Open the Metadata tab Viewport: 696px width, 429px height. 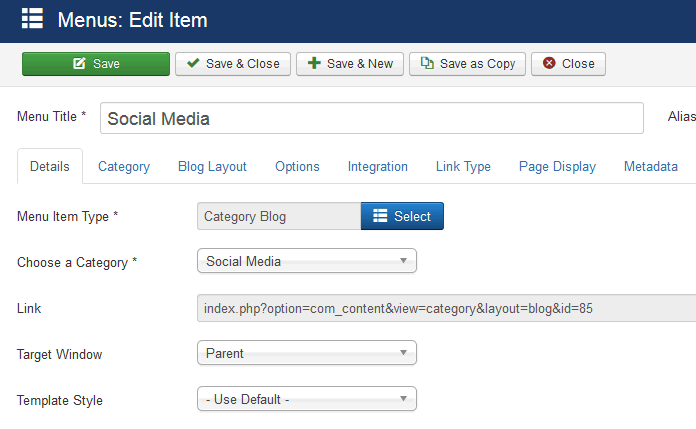click(650, 167)
